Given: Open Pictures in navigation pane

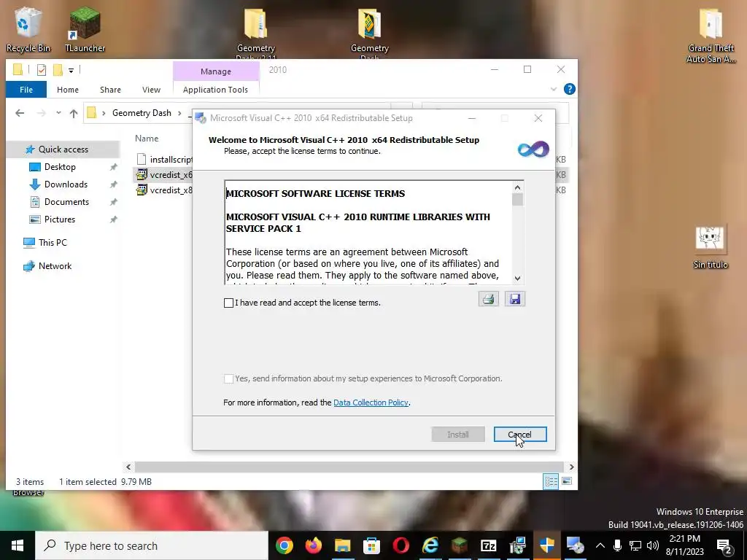Looking at the screenshot, I should click(60, 219).
